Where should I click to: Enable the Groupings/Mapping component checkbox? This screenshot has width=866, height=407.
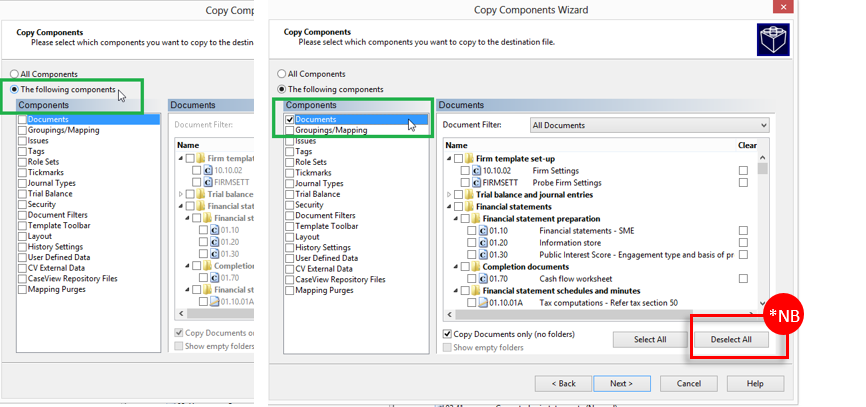pyautogui.click(x=290, y=130)
